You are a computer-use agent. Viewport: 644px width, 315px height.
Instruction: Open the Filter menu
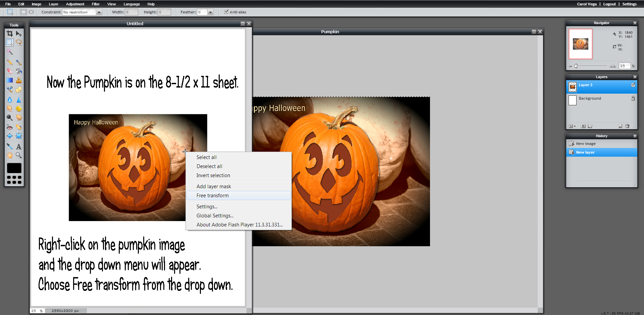tap(96, 4)
